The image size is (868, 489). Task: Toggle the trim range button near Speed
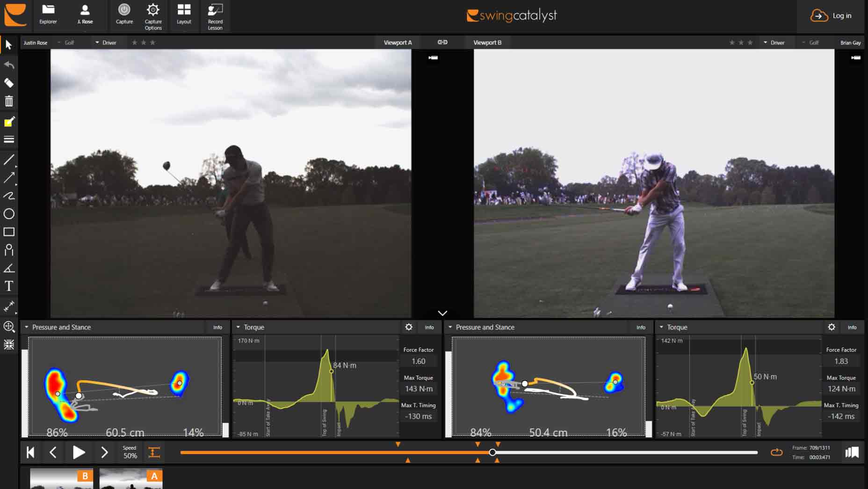click(154, 452)
